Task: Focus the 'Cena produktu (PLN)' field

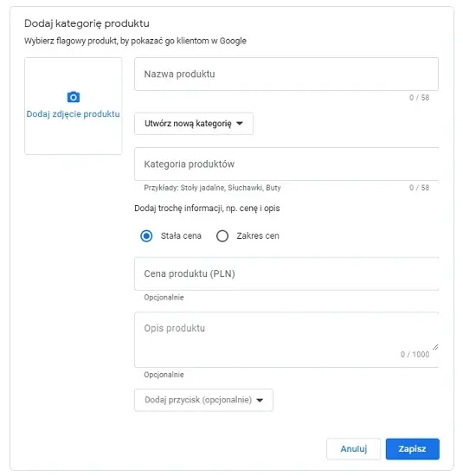Action: [286, 273]
